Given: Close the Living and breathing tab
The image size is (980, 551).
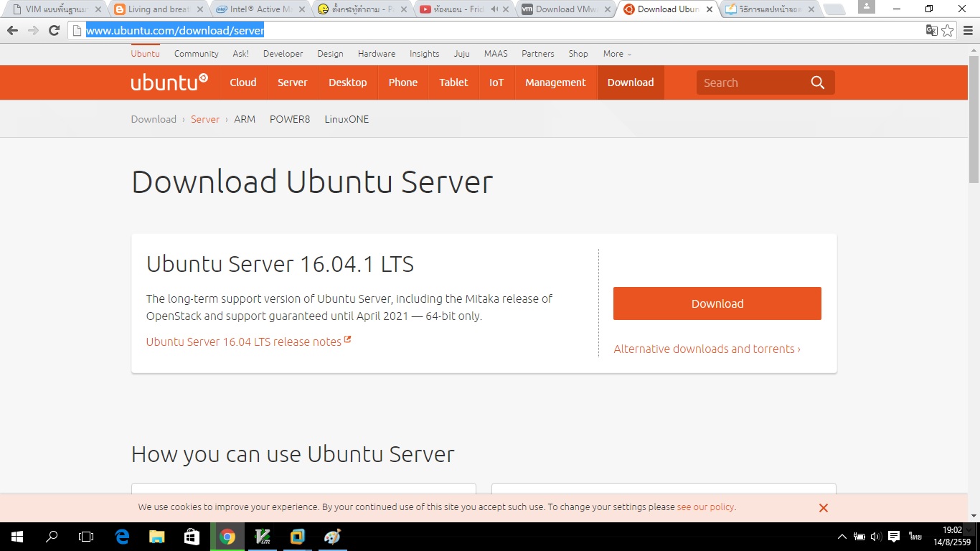Looking at the screenshot, I should (x=200, y=9).
